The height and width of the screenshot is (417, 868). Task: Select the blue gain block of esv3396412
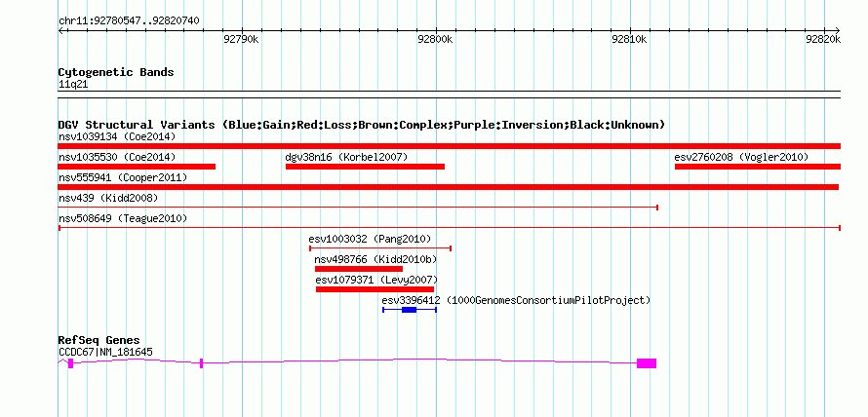pyautogui.click(x=409, y=310)
